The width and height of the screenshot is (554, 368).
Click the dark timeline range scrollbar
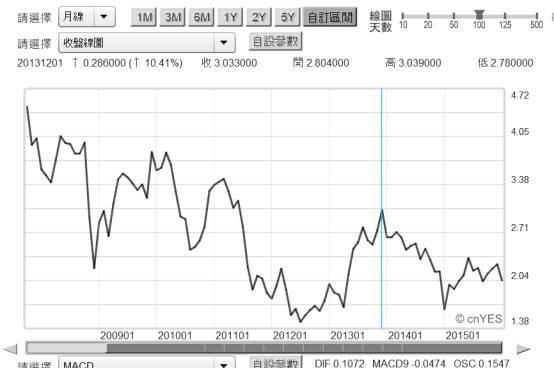(304, 348)
